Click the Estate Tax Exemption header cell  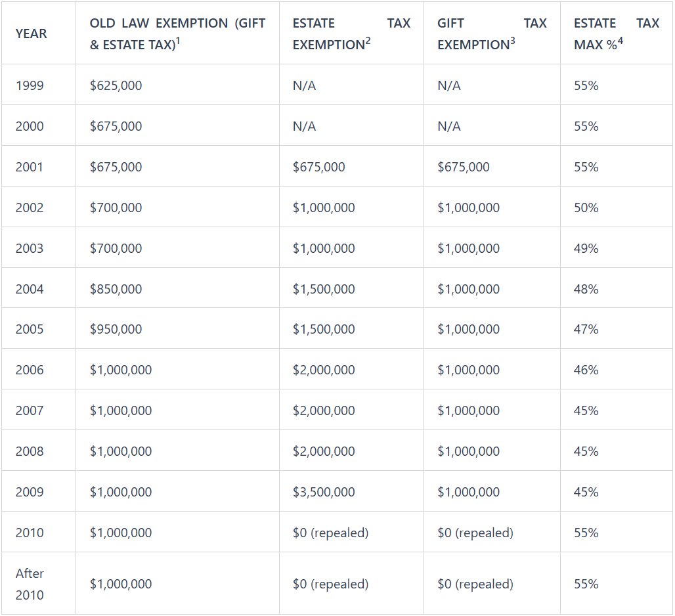pyautogui.click(x=351, y=33)
